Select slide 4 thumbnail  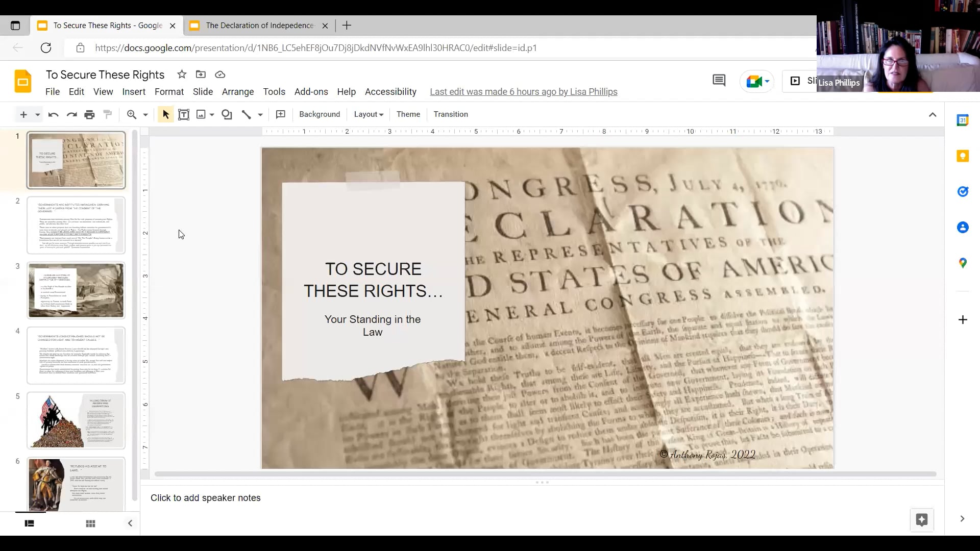point(76,356)
